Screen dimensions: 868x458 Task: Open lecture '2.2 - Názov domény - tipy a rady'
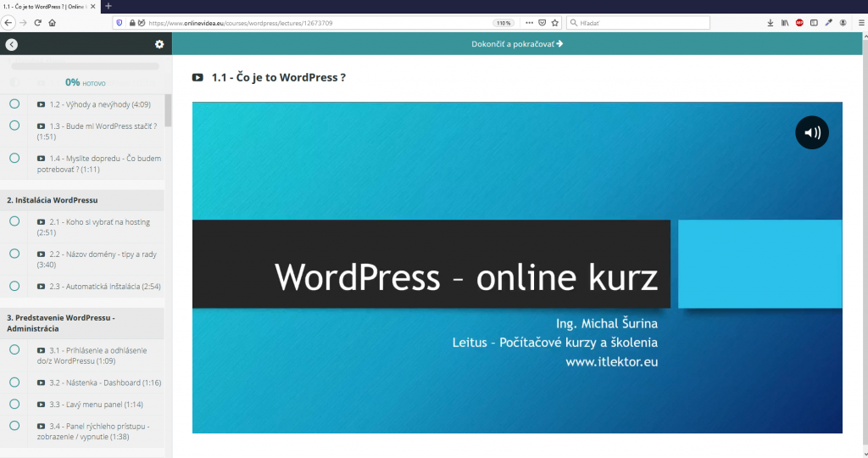pyautogui.click(x=97, y=260)
